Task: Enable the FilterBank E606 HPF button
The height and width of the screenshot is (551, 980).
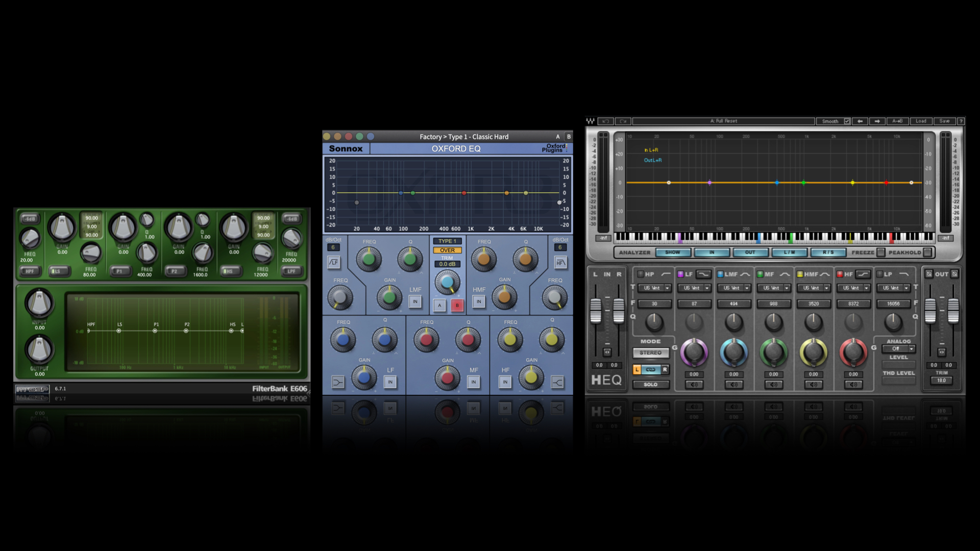Action: [x=30, y=271]
